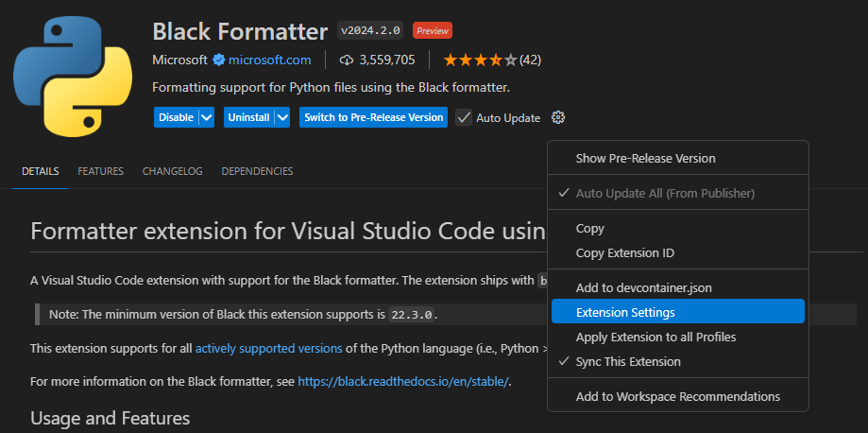The width and height of the screenshot is (868, 433).
Task: Select Show Pre-Release Version menu item
Action: click(x=677, y=159)
